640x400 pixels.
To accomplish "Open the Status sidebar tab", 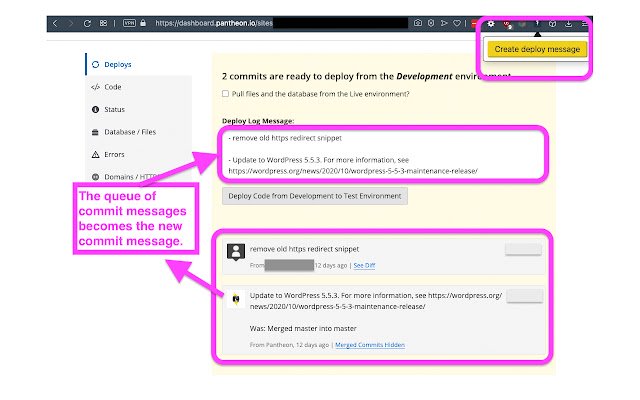I will click(x=139, y=109).
